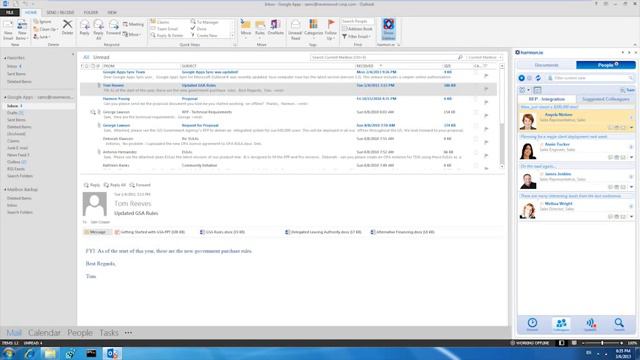Toggle flag on Harmon Young Proposal message

pyautogui.click(x=486, y=102)
